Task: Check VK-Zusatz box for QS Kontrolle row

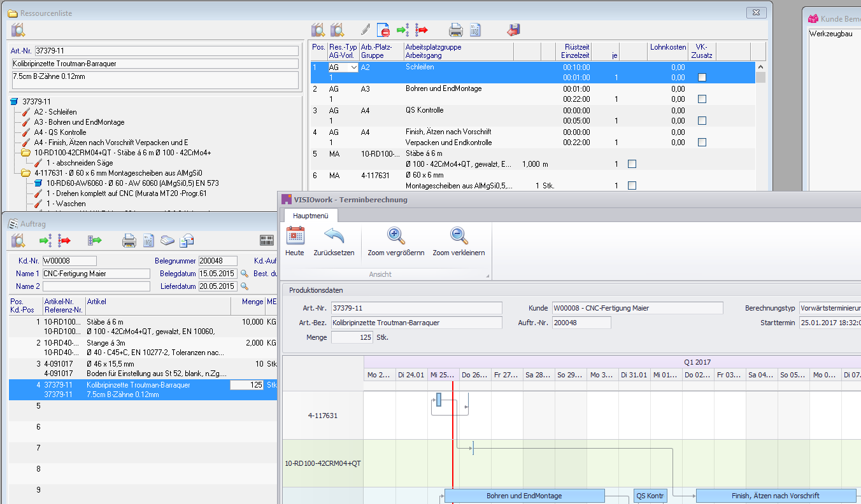Action: [x=702, y=121]
